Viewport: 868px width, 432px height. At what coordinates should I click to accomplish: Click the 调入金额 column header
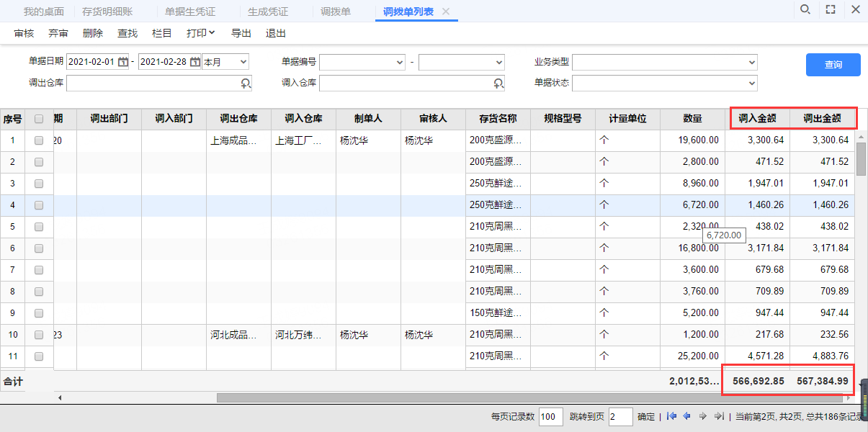[x=757, y=119]
